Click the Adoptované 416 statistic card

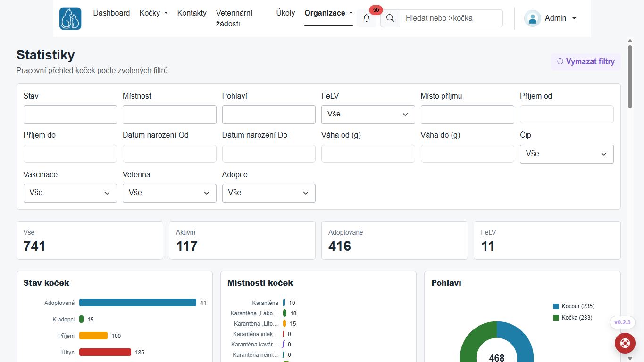tap(394, 240)
